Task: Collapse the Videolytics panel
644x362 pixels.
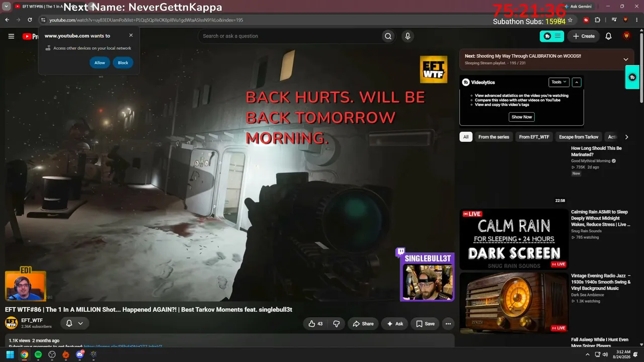Action: click(577, 82)
